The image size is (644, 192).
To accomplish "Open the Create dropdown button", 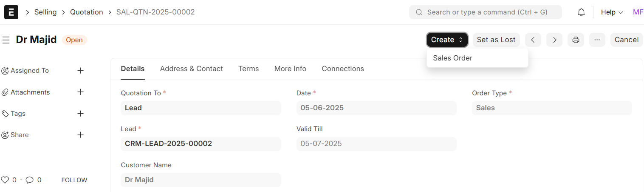I will 447,40.
